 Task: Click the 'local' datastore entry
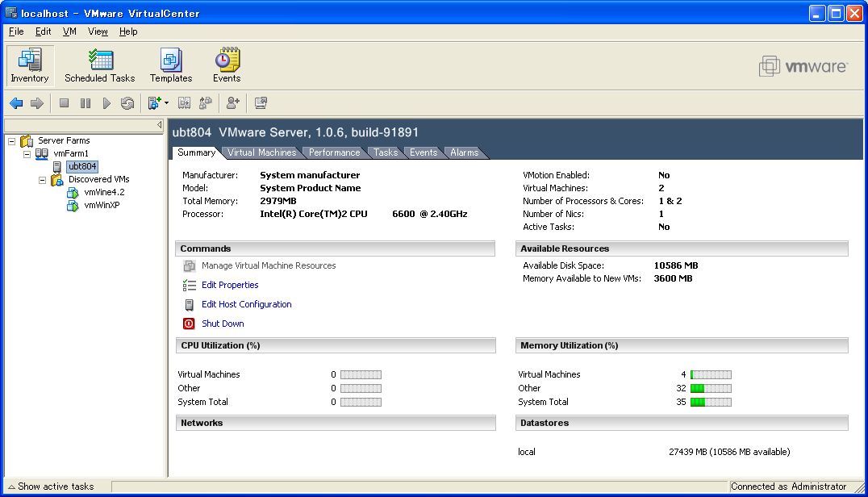527,452
